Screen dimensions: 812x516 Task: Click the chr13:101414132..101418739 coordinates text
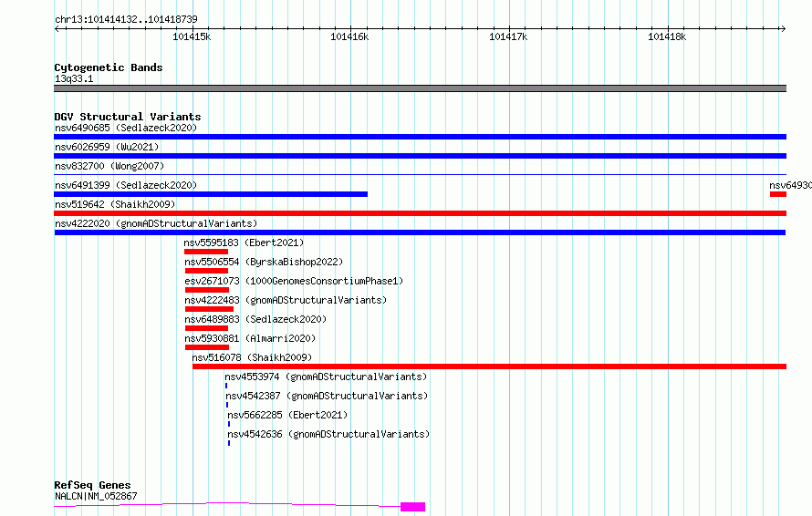click(x=126, y=20)
